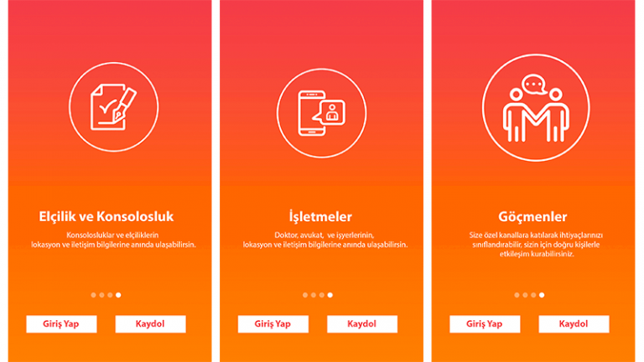Tap the Elçilik ve Konsolosluk heading
The image size is (644, 362).
(106, 216)
